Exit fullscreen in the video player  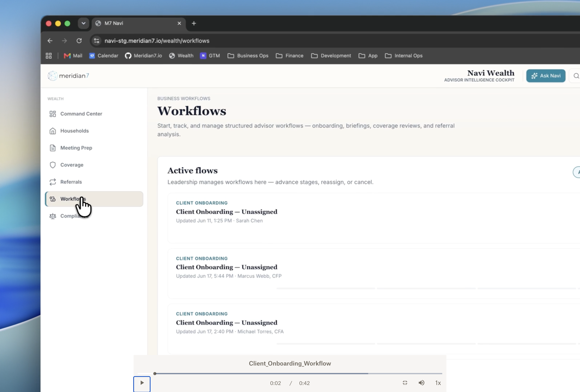pyautogui.click(x=405, y=383)
